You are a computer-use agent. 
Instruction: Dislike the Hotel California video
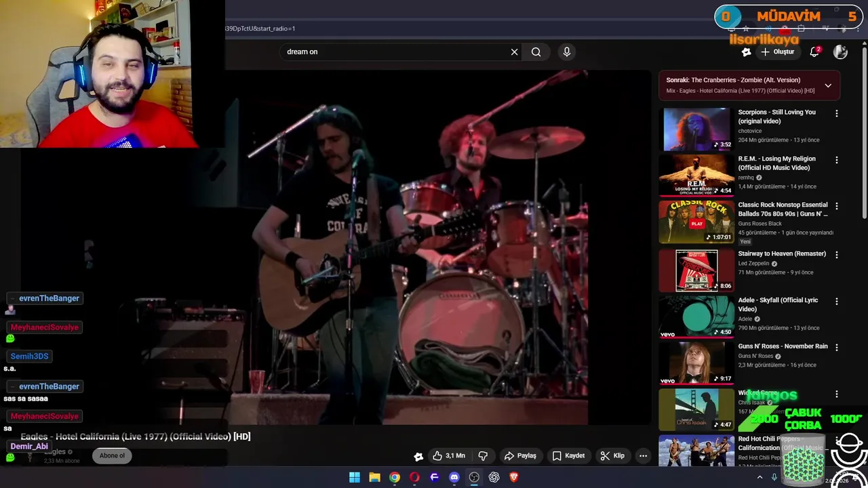pos(483,455)
